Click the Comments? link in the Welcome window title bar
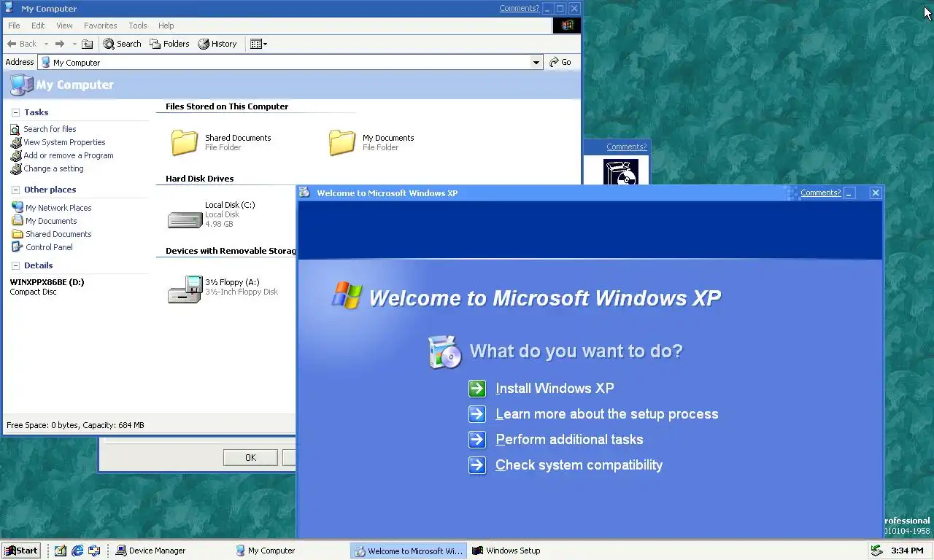The height and width of the screenshot is (560, 934). [x=820, y=192]
